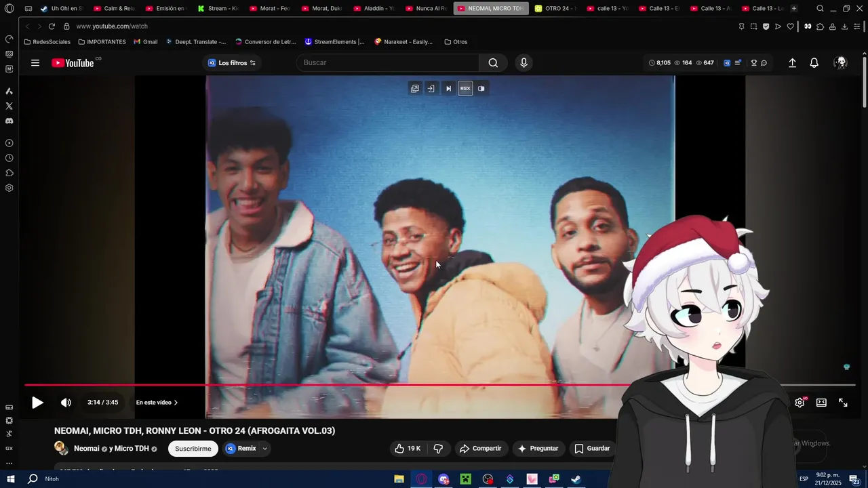The width and height of the screenshot is (868, 488).
Task: Open 'Los filtros' filter control
Action: coord(232,63)
